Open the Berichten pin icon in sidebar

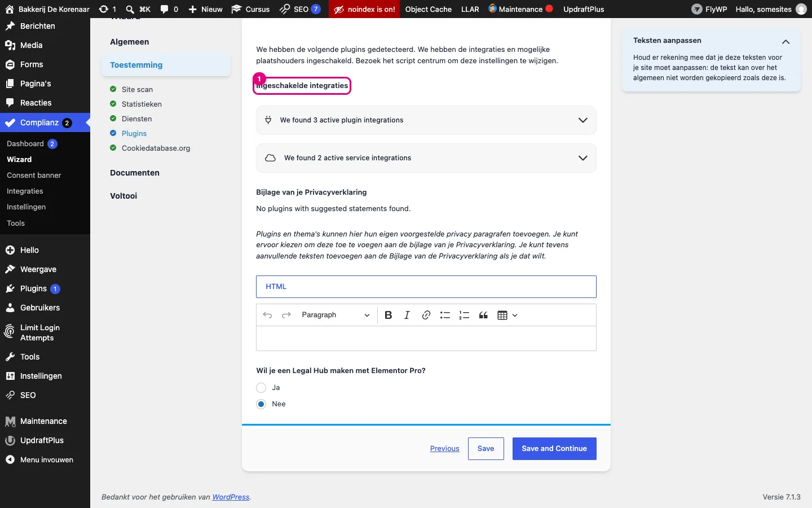point(10,26)
